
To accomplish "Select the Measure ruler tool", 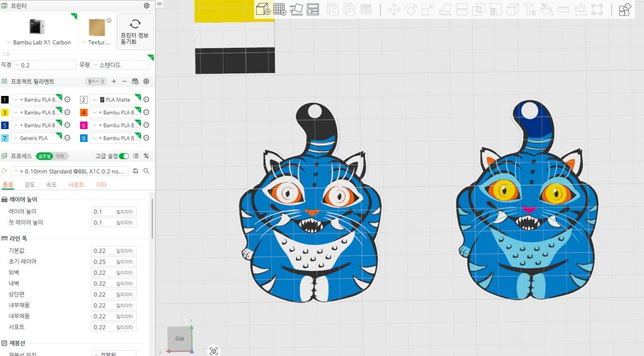I will pos(564,9).
